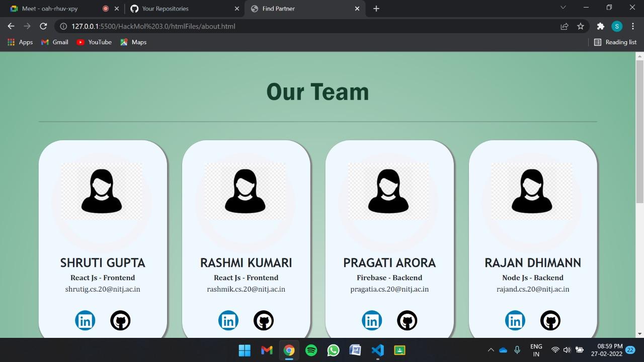
Task: Click the email rashmik.cs.20@nitj.ac.in
Action: 246,289
